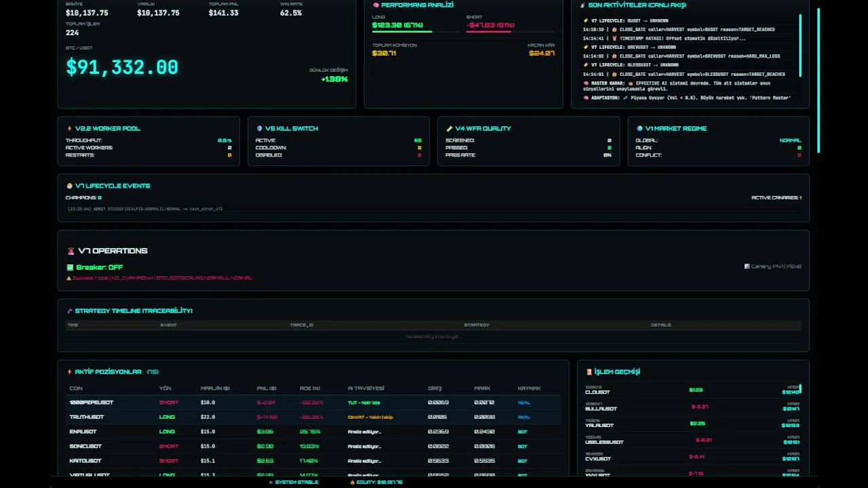
Task: Select the TRUTHUSDT position row
Action: [x=314, y=417]
